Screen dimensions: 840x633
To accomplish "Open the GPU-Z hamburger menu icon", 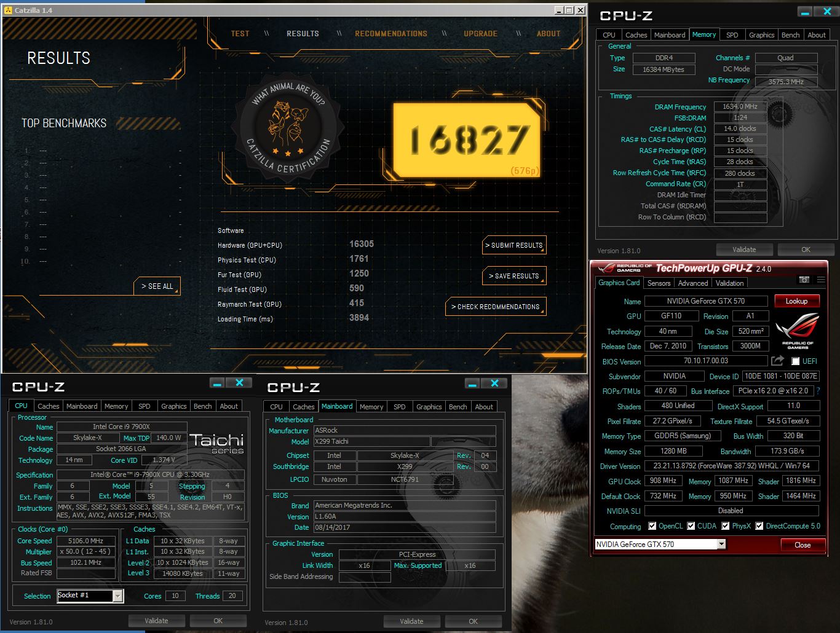I will (x=820, y=280).
